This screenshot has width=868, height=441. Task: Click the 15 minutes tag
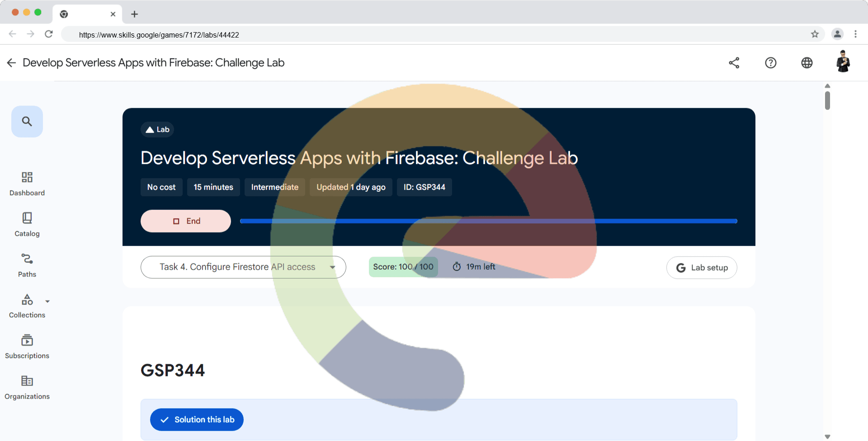tap(213, 187)
